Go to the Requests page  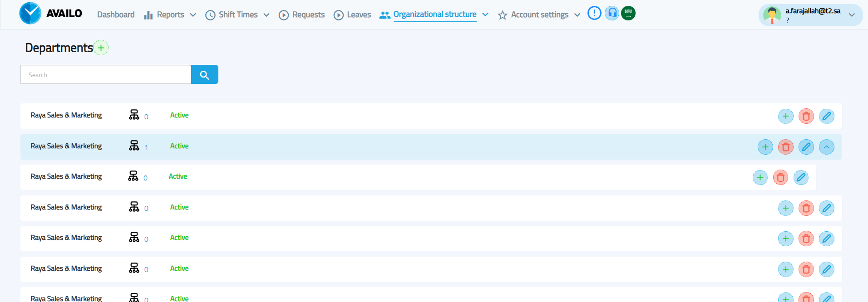click(x=308, y=15)
